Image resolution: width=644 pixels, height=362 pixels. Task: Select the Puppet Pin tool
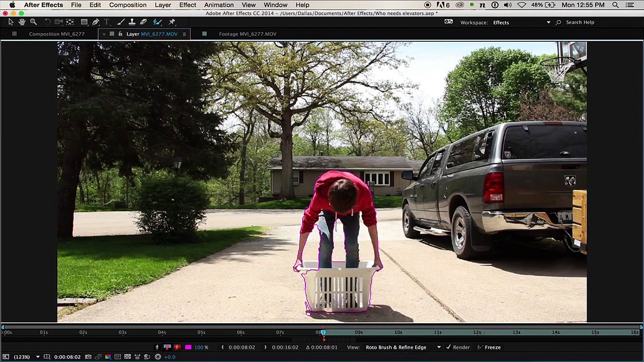172,22
